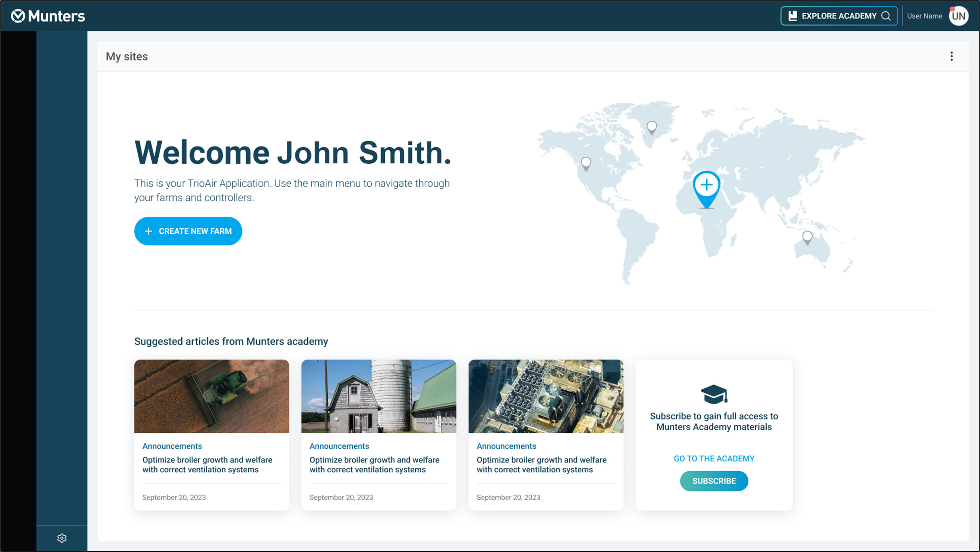This screenshot has height=552, width=980.
Task: Click User Name text in header
Action: [x=924, y=16]
